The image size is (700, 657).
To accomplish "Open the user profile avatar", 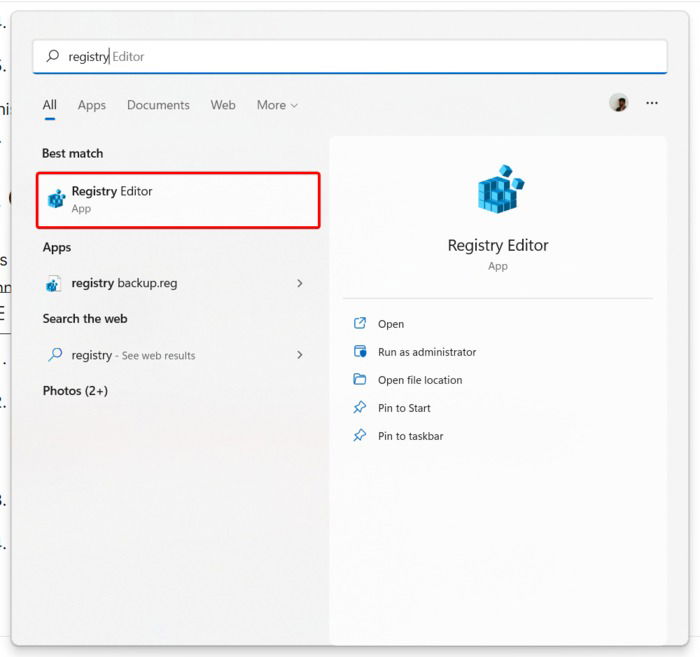I will click(x=619, y=103).
